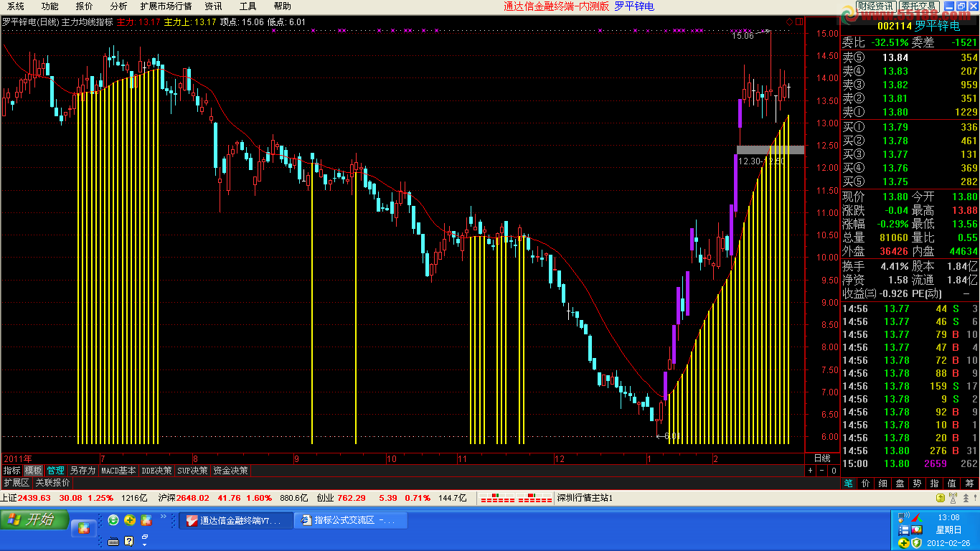Screen dimensions: 980x551
Task: Switch to the DDE决策 template tab
Action: (x=157, y=471)
